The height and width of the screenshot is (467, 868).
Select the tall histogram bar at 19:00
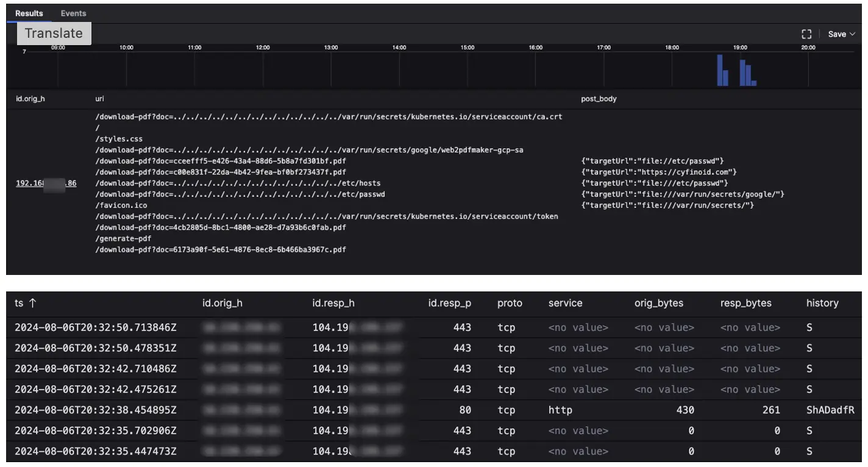pyautogui.click(x=743, y=73)
